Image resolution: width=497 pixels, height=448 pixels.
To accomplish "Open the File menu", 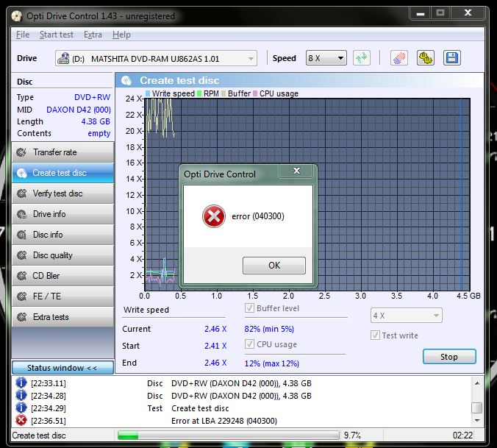I will 23,35.
